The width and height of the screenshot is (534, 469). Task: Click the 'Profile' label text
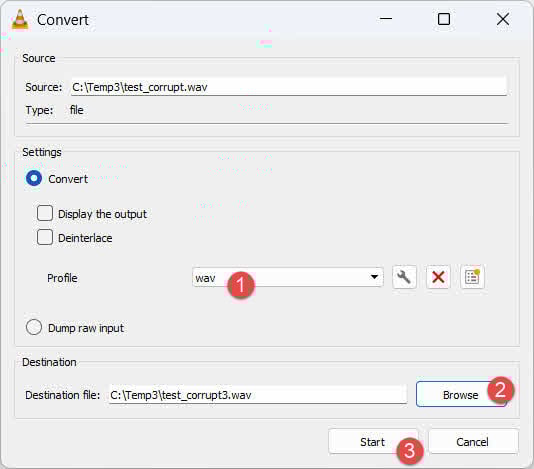[x=62, y=278]
